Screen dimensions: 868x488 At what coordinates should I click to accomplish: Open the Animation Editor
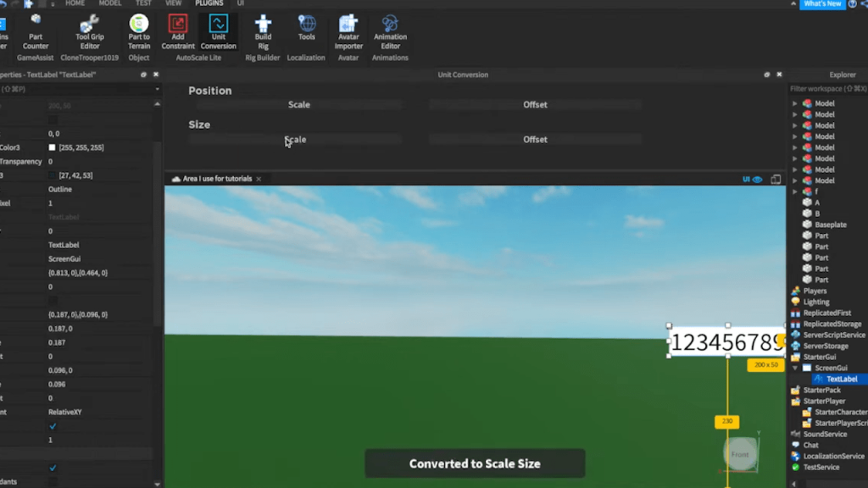click(390, 32)
